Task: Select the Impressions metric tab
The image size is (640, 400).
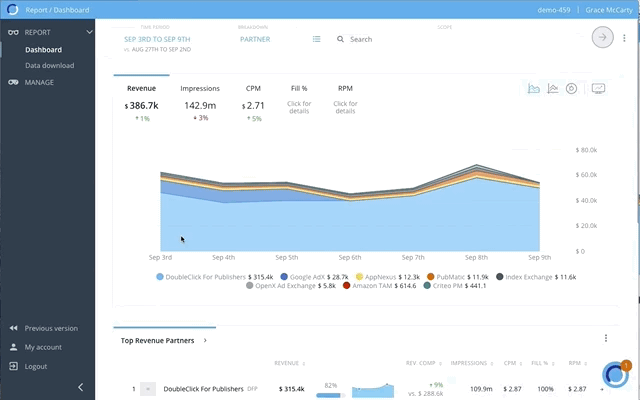Action: point(200,88)
